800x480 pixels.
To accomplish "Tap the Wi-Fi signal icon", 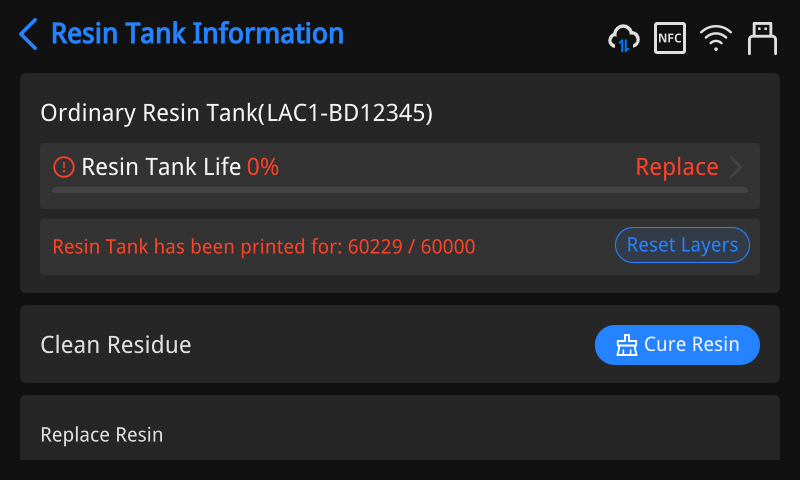I will point(716,39).
